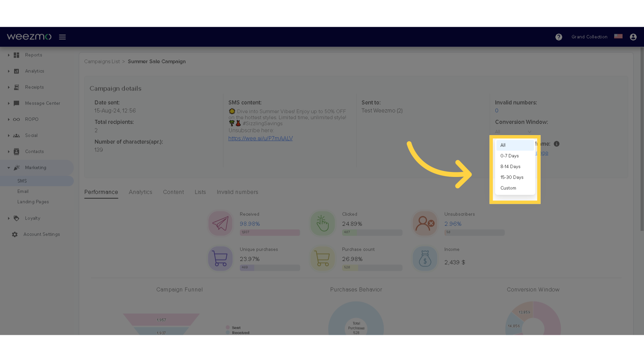The width and height of the screenshot is (644, 362).
Task: Expand the Social sidebar section arrow
Action: 9,135
